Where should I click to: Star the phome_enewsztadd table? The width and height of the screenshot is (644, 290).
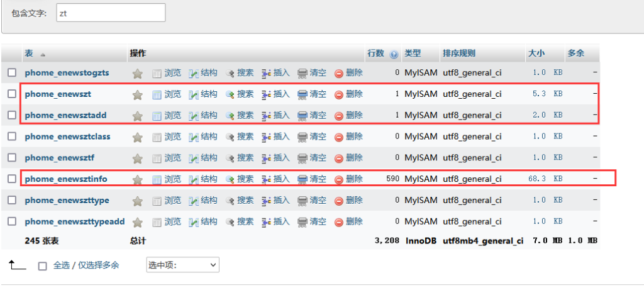click(138, 116)
